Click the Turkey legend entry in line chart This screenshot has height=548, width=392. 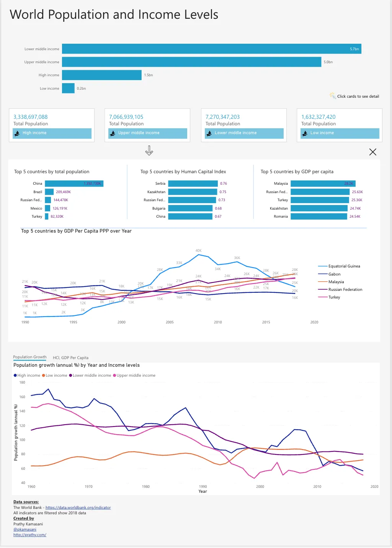pyautogui.click(x=329, y=297)
